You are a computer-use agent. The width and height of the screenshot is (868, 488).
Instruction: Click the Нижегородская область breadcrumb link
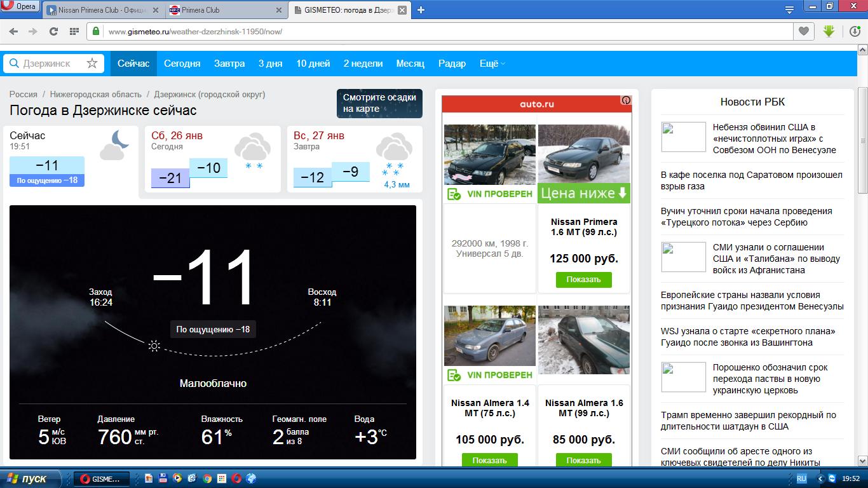click(96, 94)
